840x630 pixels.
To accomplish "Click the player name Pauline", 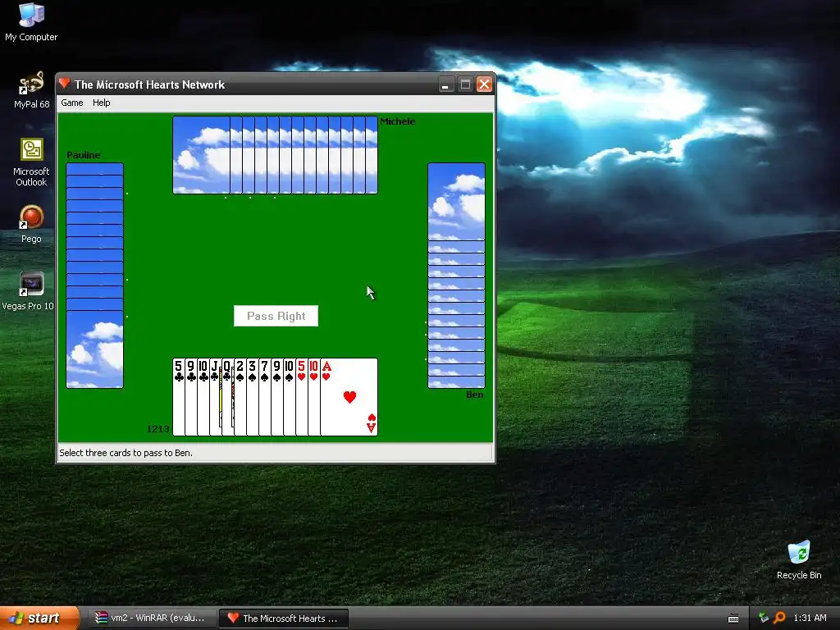I will (84, 155).
